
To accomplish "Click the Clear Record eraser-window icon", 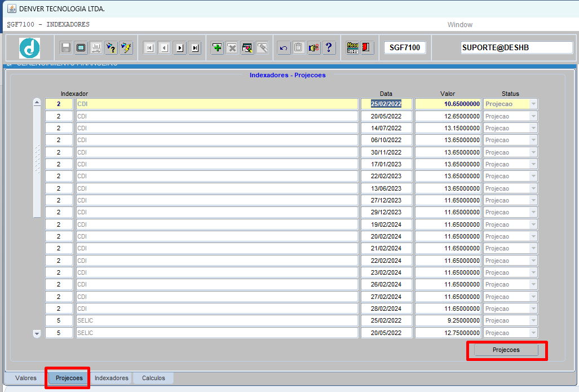I will pos(247,48).
